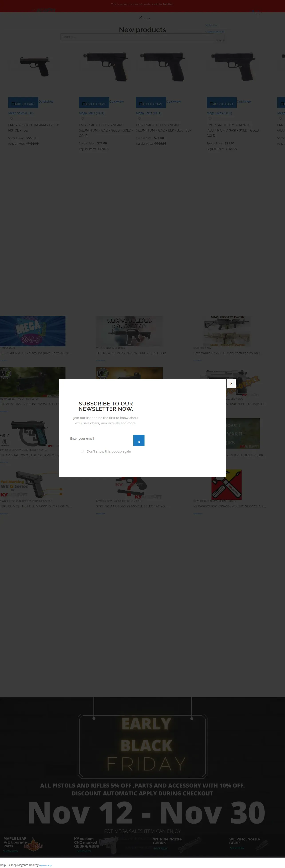Open Quickview for SAI Utility Compact Gold
Viewport: 285px width, 868px height.
244,102
